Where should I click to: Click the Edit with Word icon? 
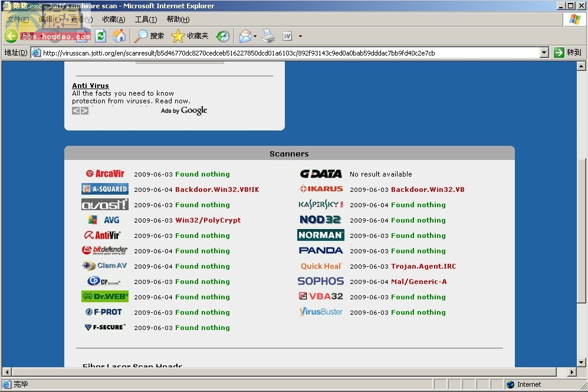[287, 36]
